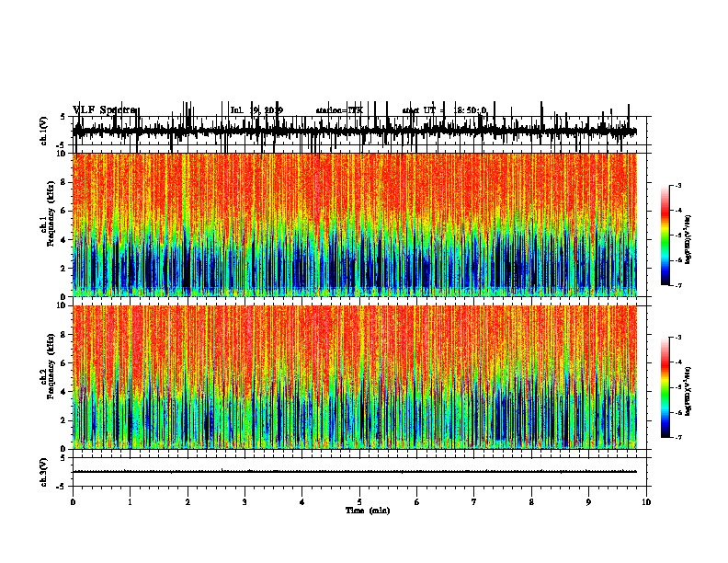Click the ch.1 spectrogram color bar
The image size is (728, 563).
(x=665, y=236)
